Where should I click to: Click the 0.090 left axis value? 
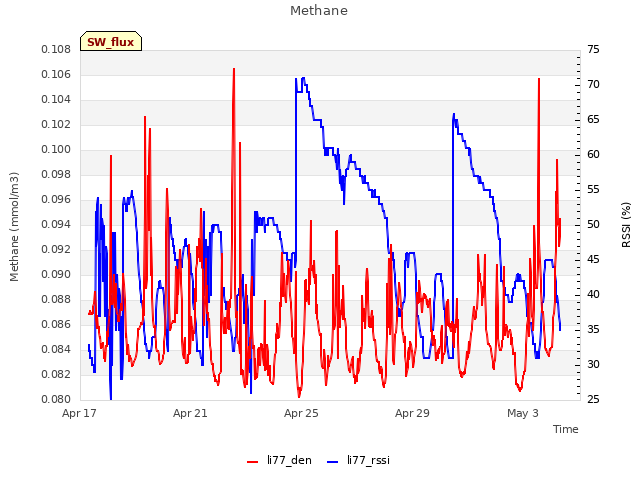pyautogui.click(x=56, y=274)
